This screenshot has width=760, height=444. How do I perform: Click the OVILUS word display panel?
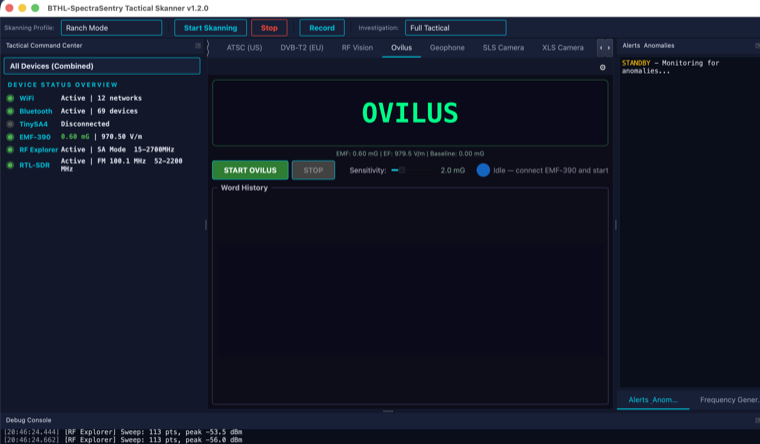(x=410, y=113)
